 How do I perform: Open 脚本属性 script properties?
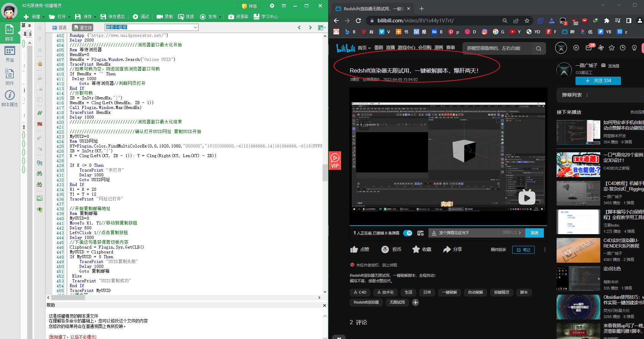coord(10,98)
